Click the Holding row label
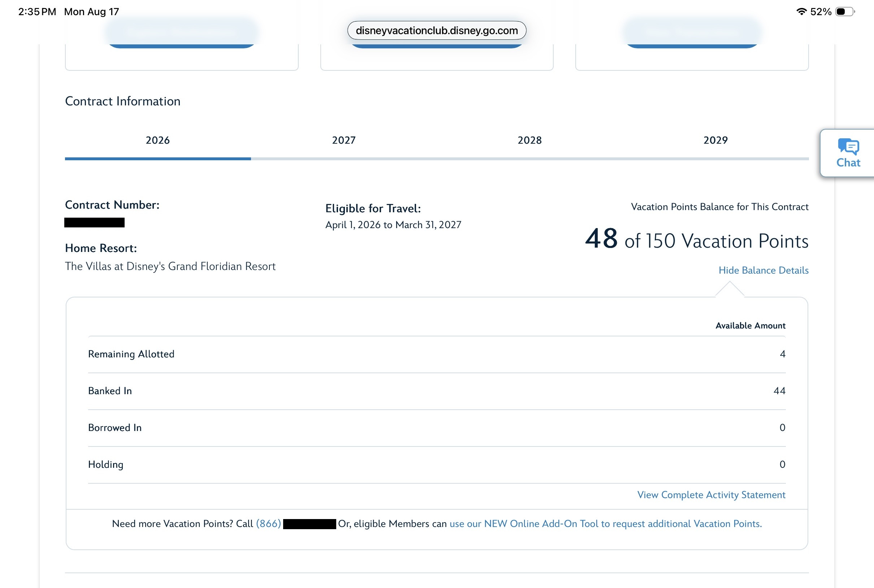This screenshot has width=874, height=588. click(106, 465)
